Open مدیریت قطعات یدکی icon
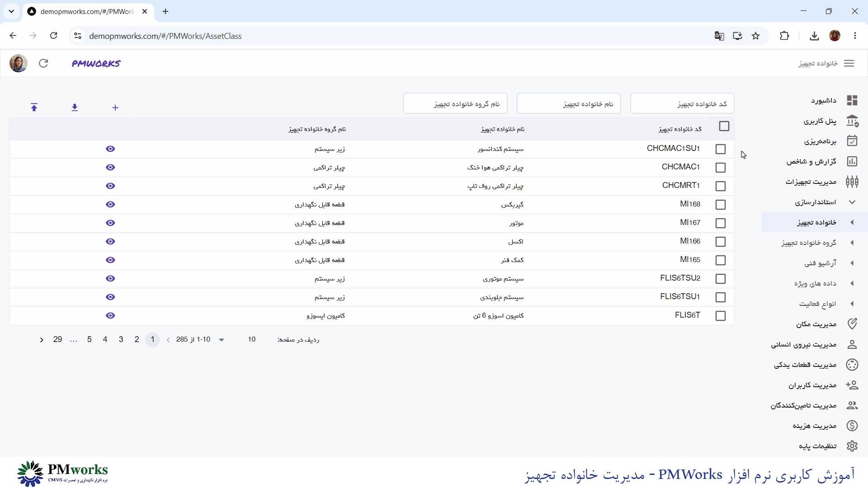This screenshot has width=868, height=488. 852,365
